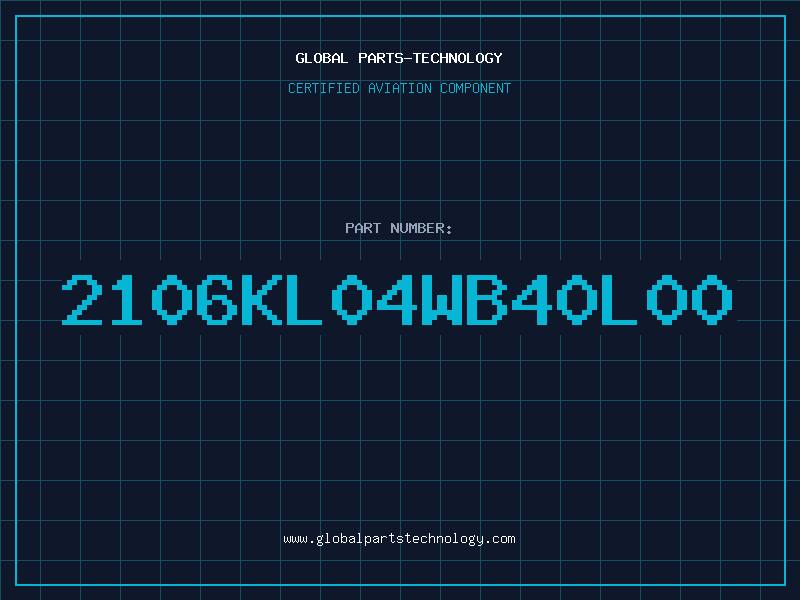Open the www.globalpartstechnology.com link
Screen dimensions: 800x600
click(399, 539)
